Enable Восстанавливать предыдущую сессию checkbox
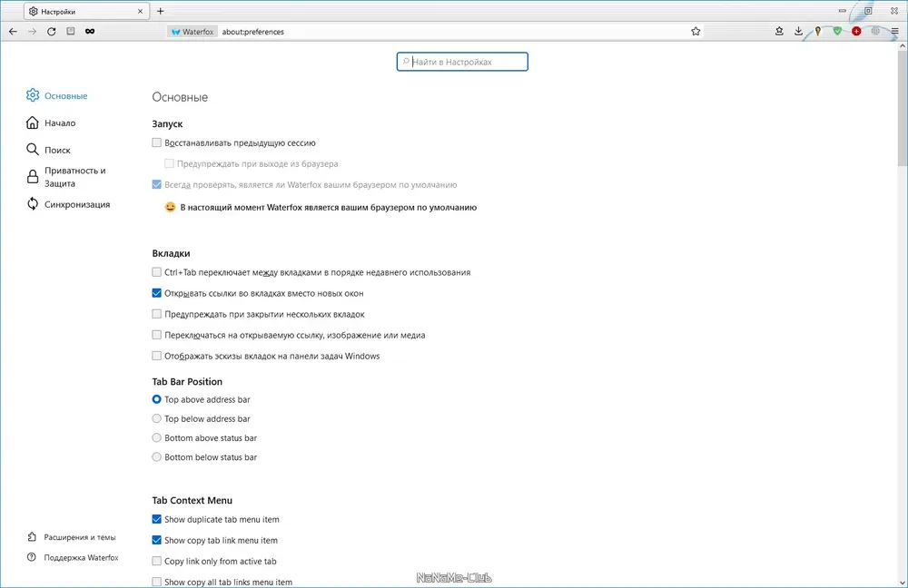Screen dimensions: 908x588 click(x=156, y=142)
